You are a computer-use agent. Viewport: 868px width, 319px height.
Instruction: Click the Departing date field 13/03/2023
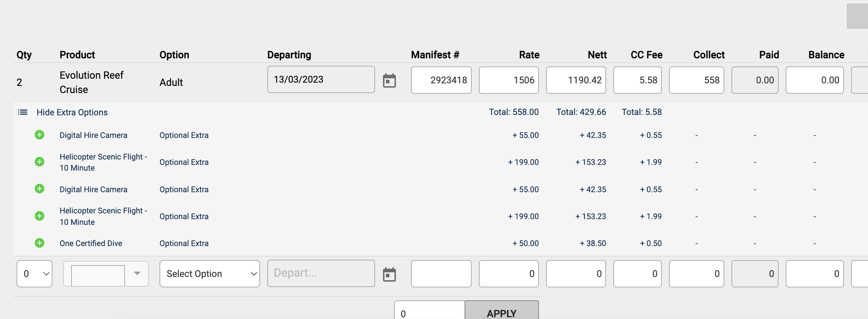(321, 79)
